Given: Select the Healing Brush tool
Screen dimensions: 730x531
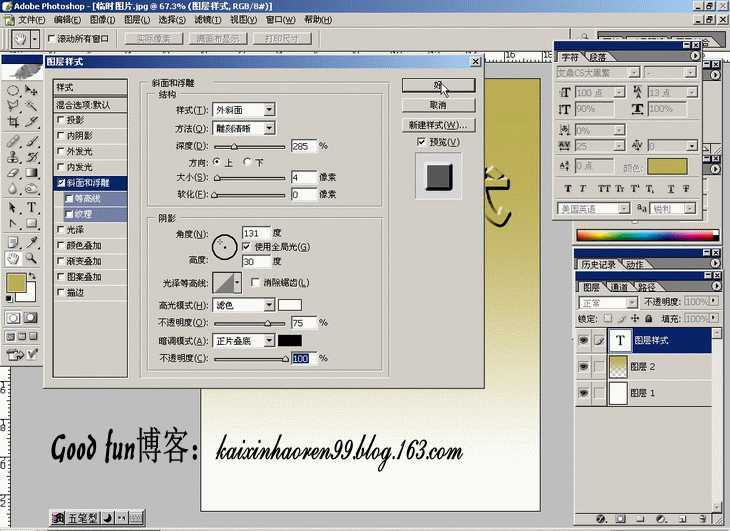Looking at the screenshot, I should pyautogui.click(x=13, y=141).
